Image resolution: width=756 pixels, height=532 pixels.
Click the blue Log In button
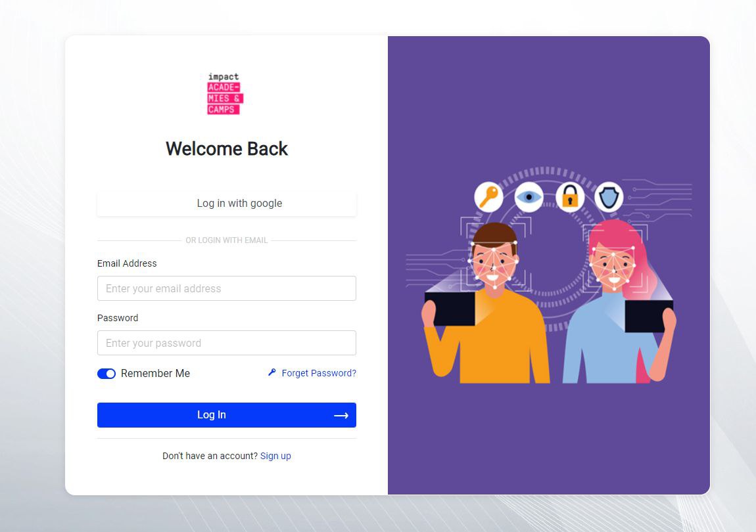pos(227,415)
